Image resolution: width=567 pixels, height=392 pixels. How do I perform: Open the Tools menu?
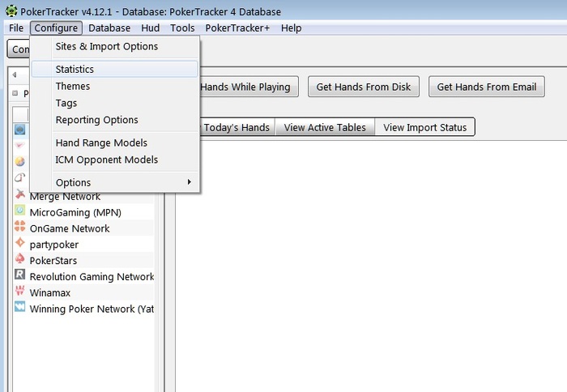pyautogui.click(x=182, y=28)
